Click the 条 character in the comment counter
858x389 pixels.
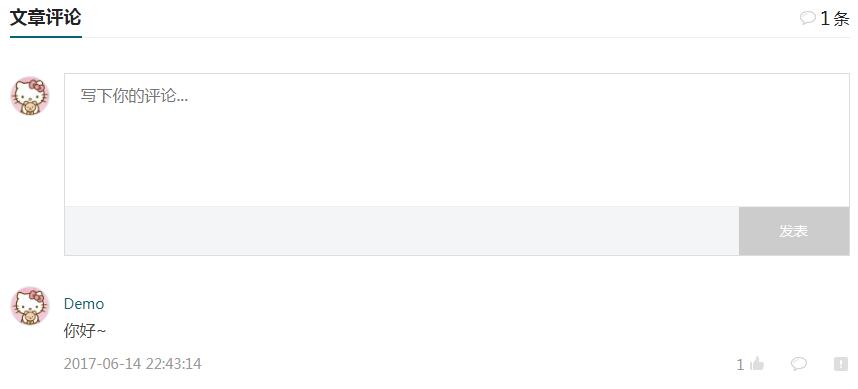(x=842, y=19)
